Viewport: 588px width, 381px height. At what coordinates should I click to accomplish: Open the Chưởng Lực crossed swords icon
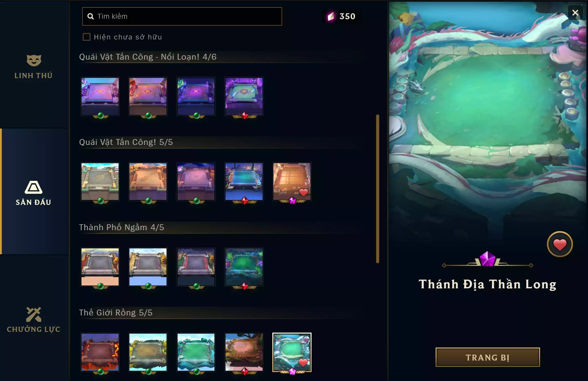coord(34,314)
